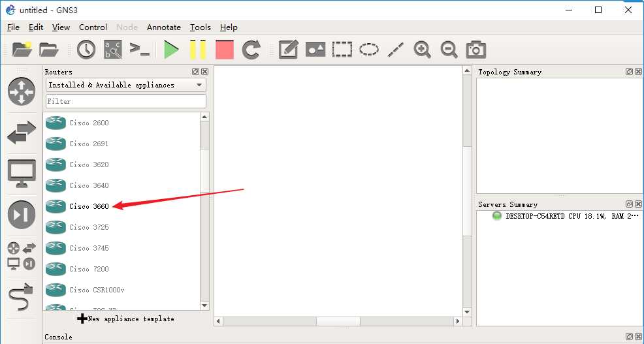Select Cisco 2691 router in list
The width and height of the screenshot is (644, 344).
pos(121,144)
